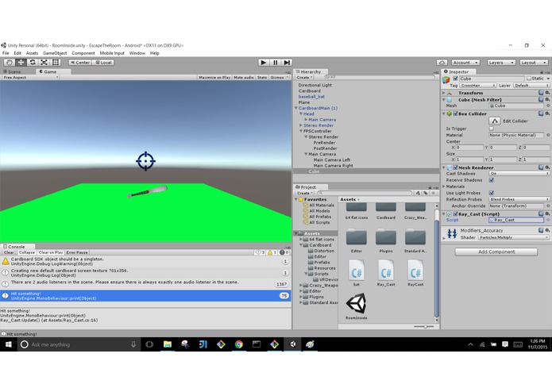The height and width of the screenshot is (392, 552).
Task: Open File Explorer from the taskbar
Action: tap(168, 344)
